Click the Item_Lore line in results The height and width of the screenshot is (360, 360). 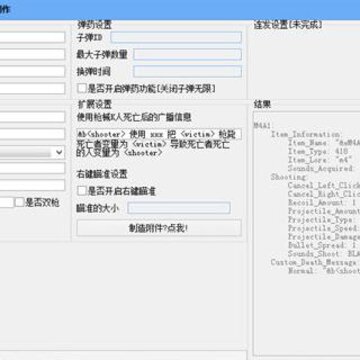click(320, 160)
